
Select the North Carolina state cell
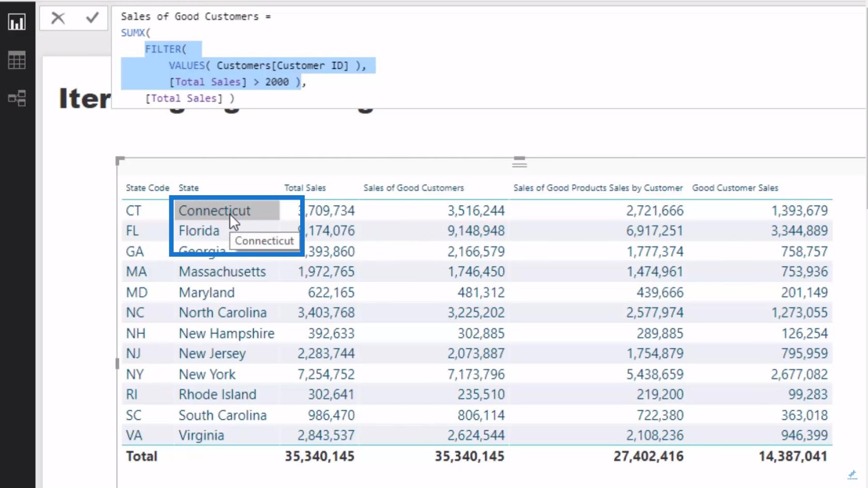[223, 312]
